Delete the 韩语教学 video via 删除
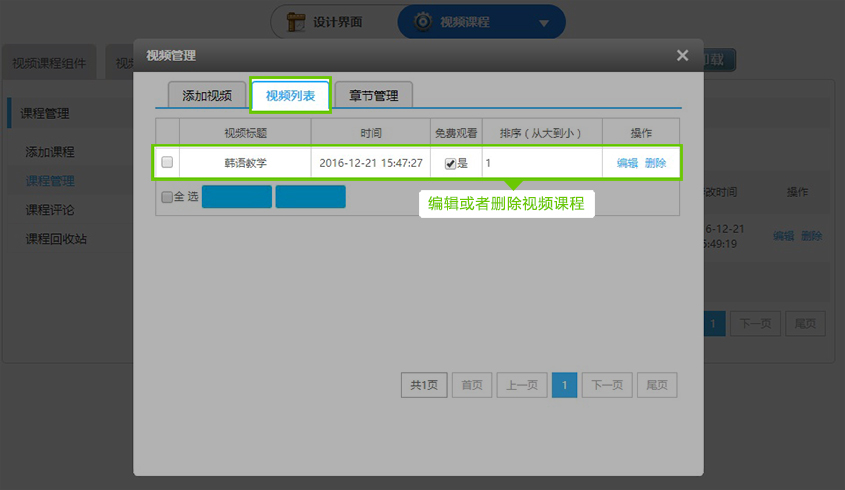The height and width of the screenshot is (490, 845). click(655, 163)
